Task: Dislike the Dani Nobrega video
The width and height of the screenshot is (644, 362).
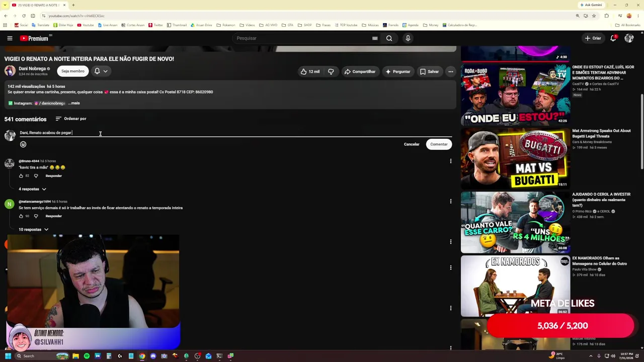Action: 331,71
